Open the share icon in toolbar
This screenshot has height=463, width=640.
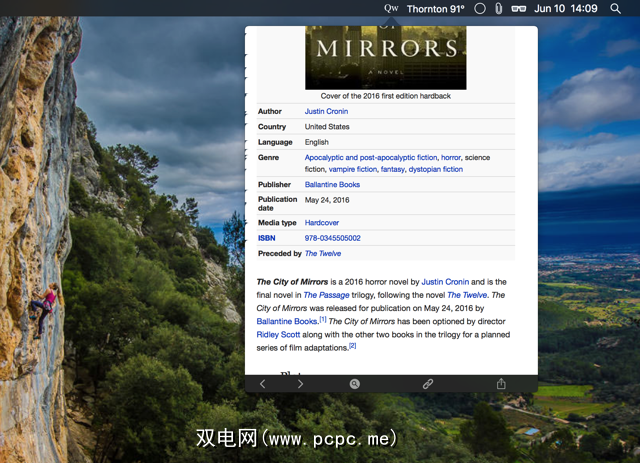pyautogui.click(x=501, y=384)
